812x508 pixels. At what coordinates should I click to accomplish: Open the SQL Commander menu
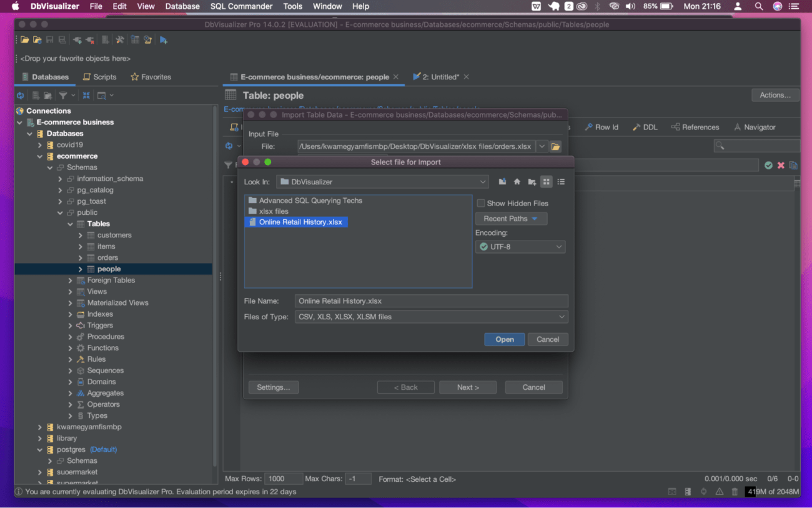coord(241,6)
